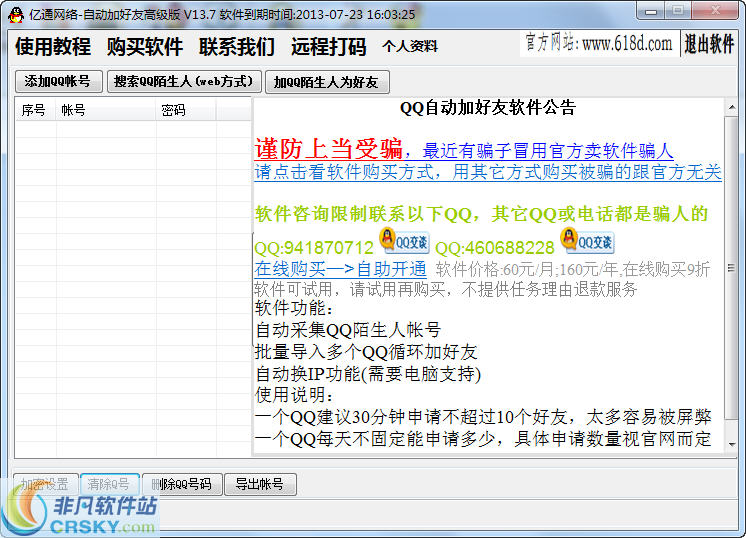Open the 个人资料 menu item

pyautogui.click(x=410, y=47)
